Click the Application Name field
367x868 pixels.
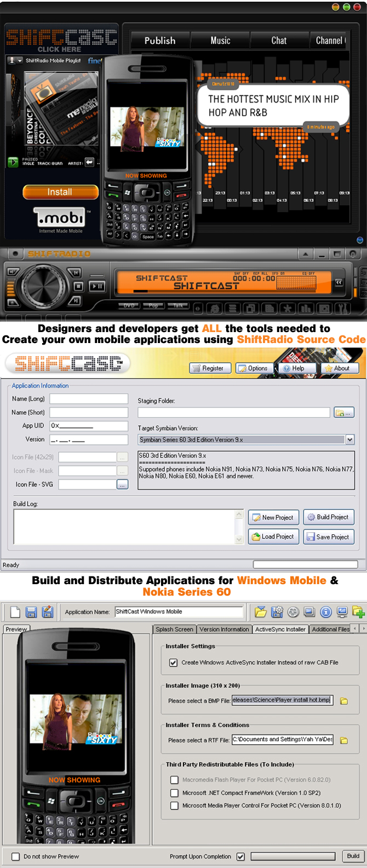pos(179,612)
